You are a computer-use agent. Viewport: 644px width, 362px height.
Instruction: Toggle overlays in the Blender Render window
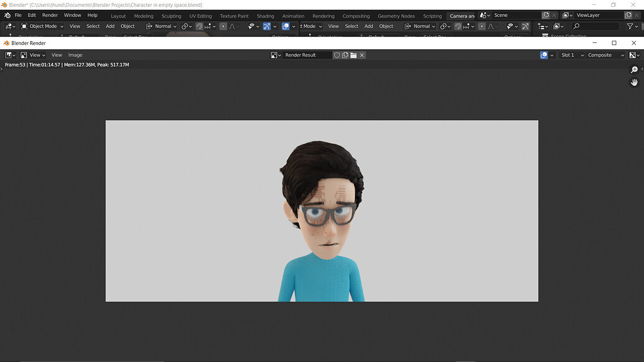click(544, 55)
